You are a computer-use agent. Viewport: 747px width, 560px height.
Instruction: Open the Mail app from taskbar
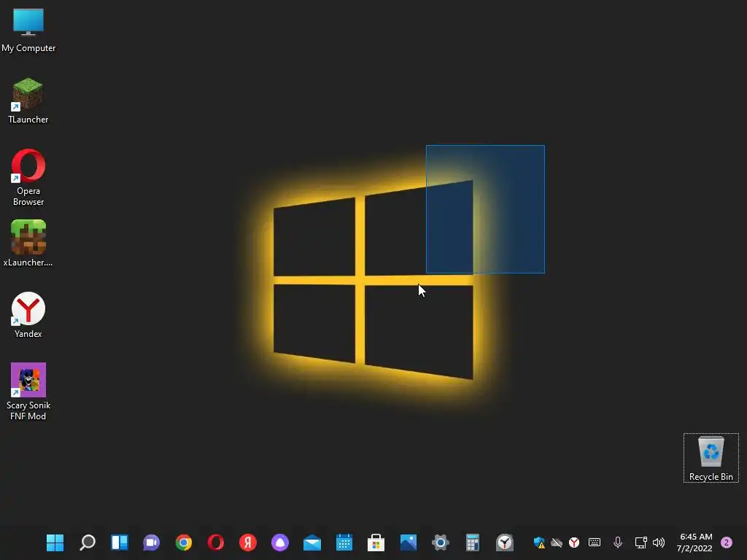pos(312,542)
